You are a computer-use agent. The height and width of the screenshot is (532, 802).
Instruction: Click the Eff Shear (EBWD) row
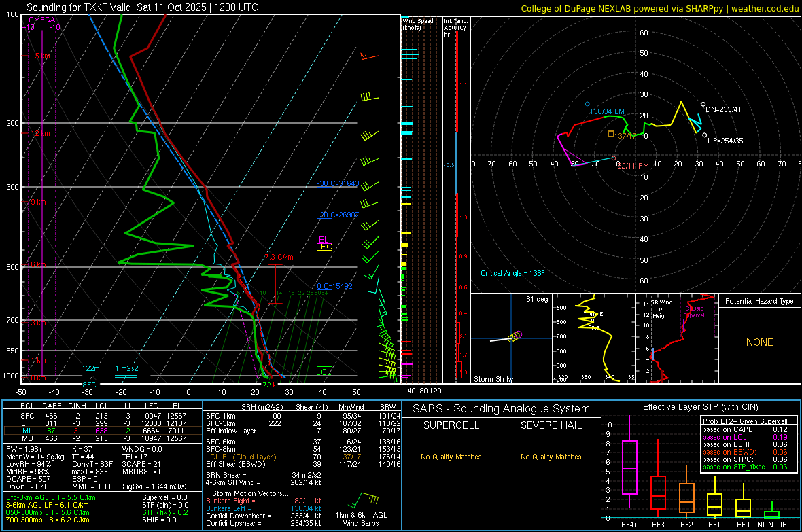click(x=303, y=465)
